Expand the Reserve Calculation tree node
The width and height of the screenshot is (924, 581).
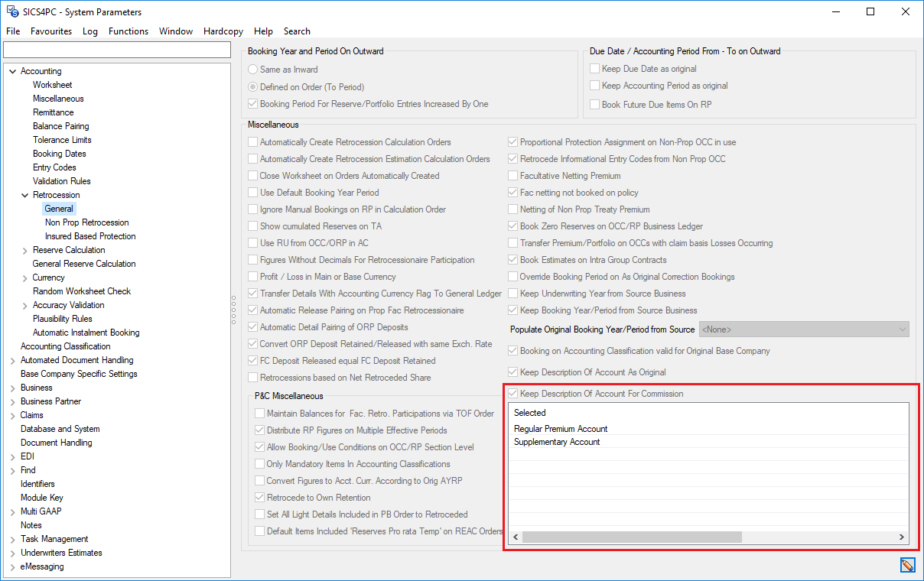pyautogui.click(x=24, y=250)
